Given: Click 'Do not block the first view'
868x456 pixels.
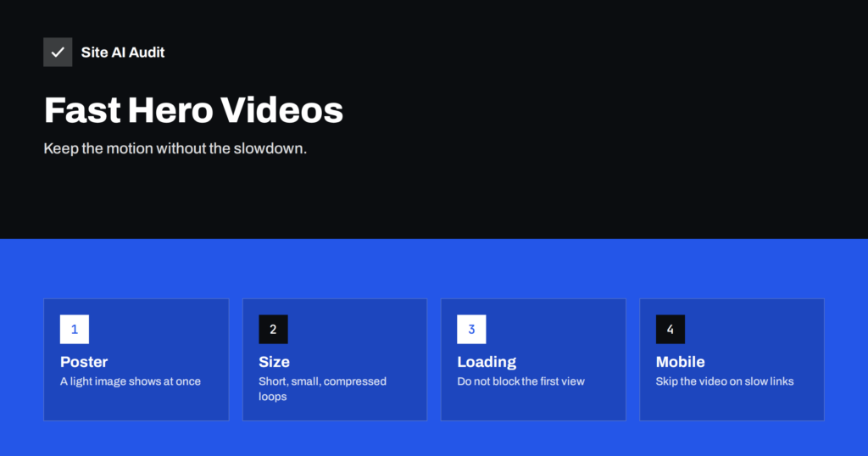Looking at the screenshot, I should pyautogui.click(x=520, y=381).
